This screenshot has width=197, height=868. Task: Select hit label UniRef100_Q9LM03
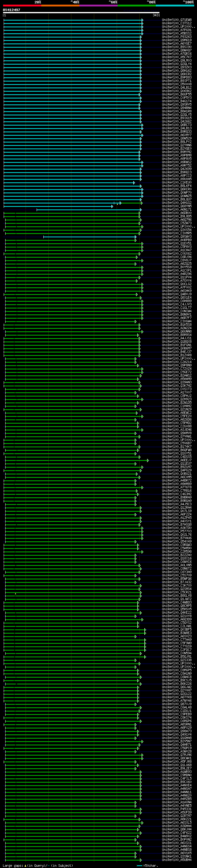point(177,61)
